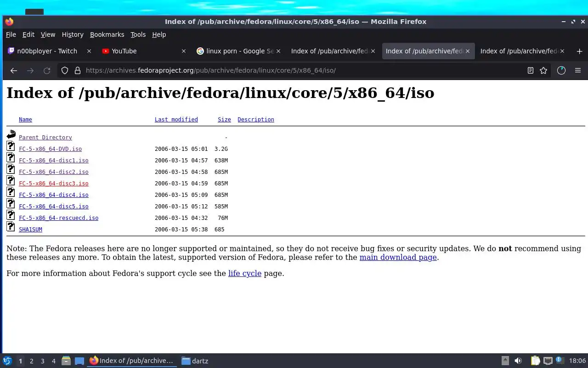This screenshot has height=368, width=588.
Task: Open the Help menu
Action: click(159, 34)
